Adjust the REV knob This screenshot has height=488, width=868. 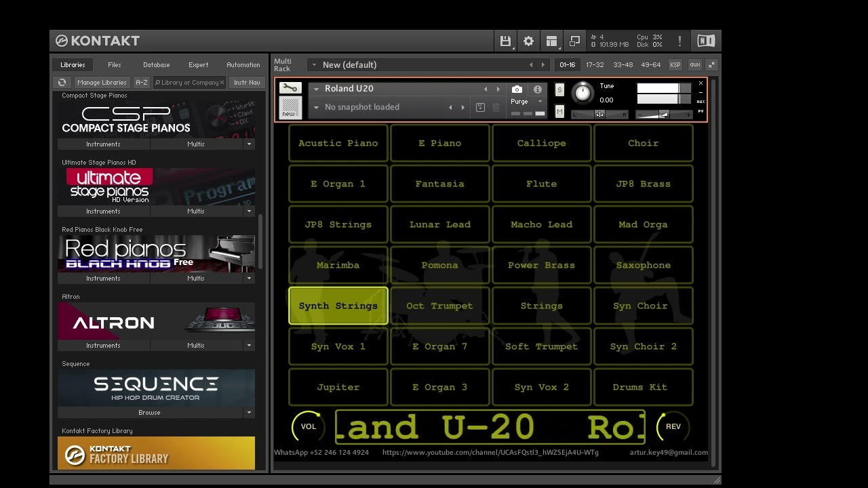click(x=673, y=426)
